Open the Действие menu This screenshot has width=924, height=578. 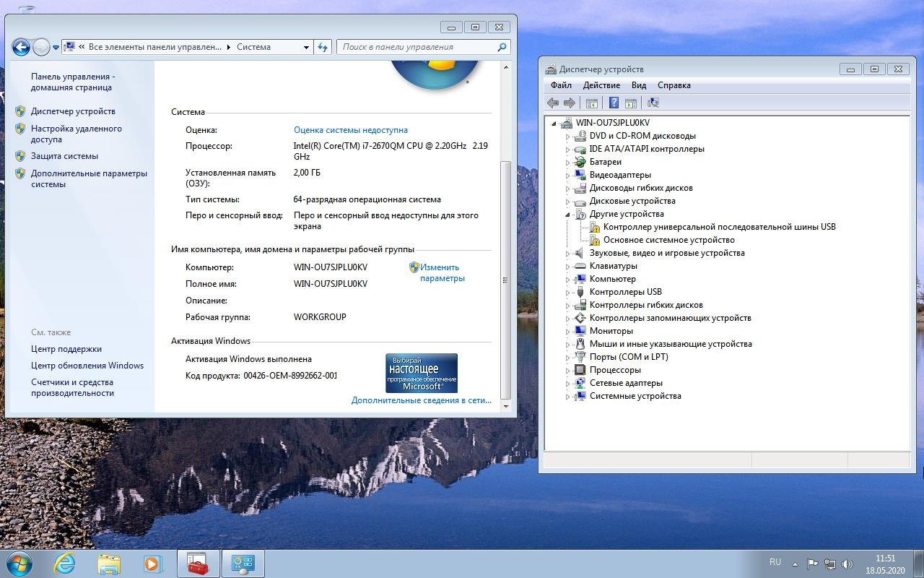point(601,85)
